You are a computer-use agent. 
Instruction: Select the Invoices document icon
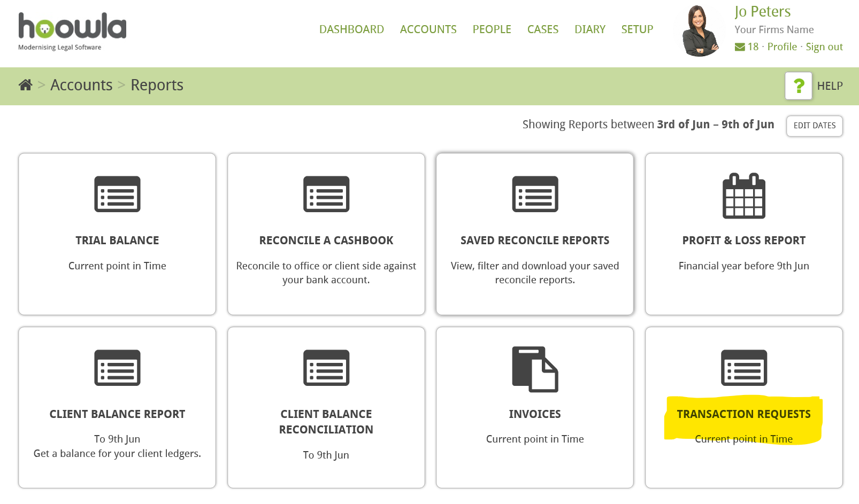coord(535,369)
